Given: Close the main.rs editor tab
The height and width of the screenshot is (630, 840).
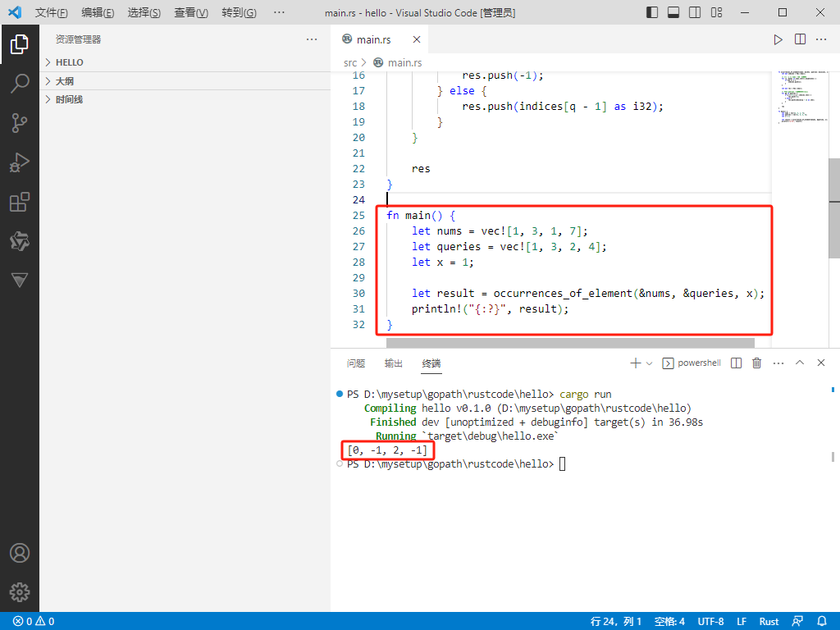Looking at the screenshot, I should point(416,39).
